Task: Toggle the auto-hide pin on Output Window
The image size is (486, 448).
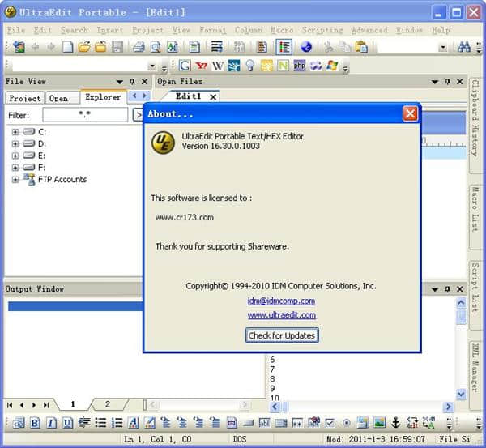Action: [x=448, y=289]
